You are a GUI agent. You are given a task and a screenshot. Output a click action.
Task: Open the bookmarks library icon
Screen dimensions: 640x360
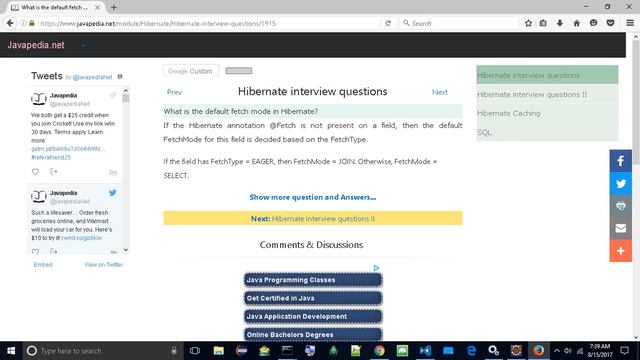pos(543,23)
